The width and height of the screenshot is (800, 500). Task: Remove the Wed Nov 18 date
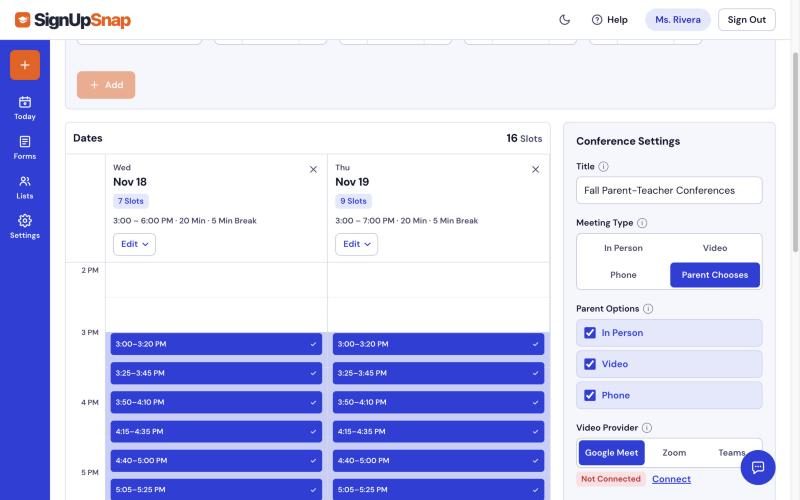pos(313,169)
